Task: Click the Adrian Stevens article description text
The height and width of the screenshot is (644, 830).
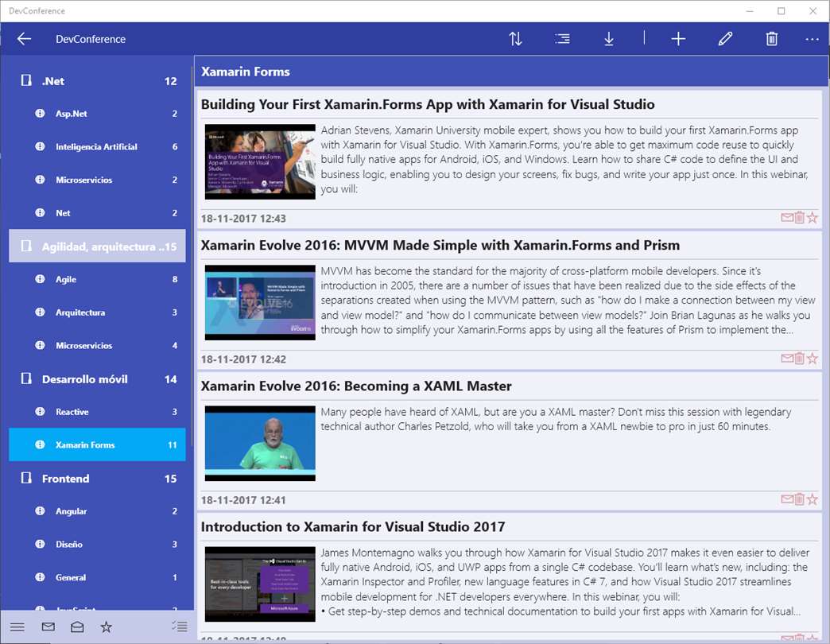Action: (564, 159)
